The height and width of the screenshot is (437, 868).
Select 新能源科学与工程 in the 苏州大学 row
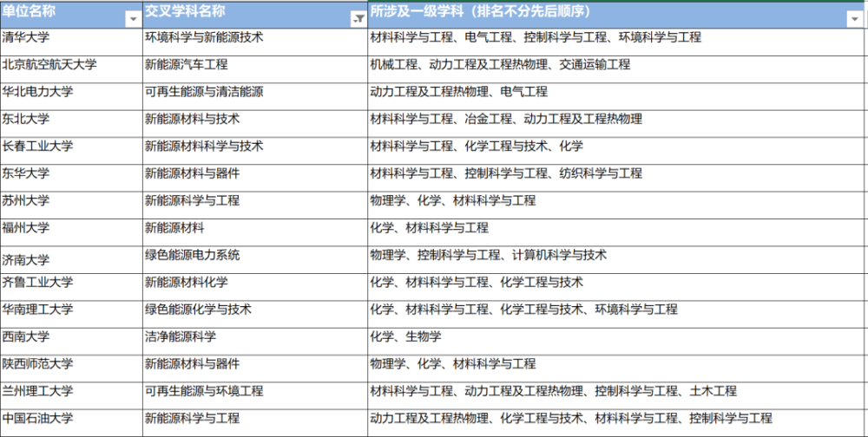pos(254,205)
